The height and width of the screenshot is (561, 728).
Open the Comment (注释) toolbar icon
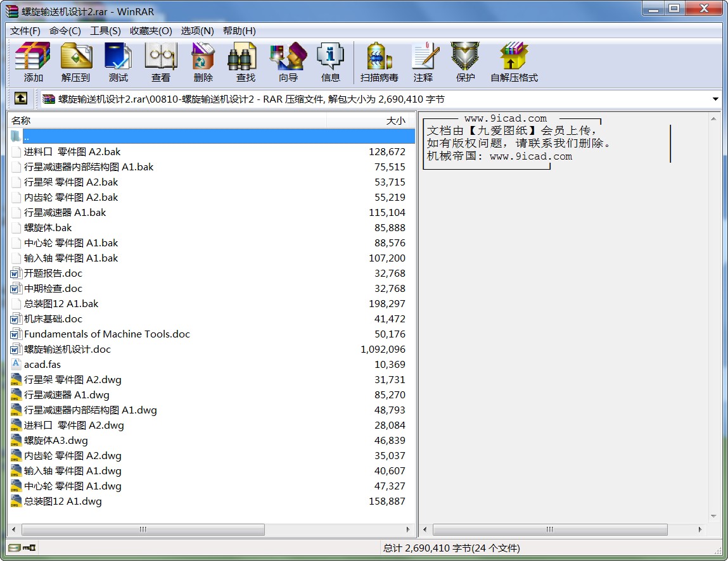click(x=423, y=62)
